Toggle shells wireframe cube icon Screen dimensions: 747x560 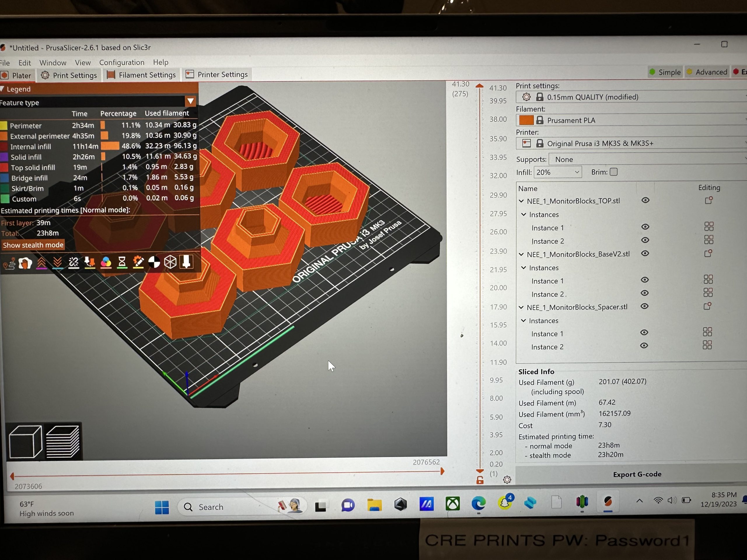coord(170,262)
